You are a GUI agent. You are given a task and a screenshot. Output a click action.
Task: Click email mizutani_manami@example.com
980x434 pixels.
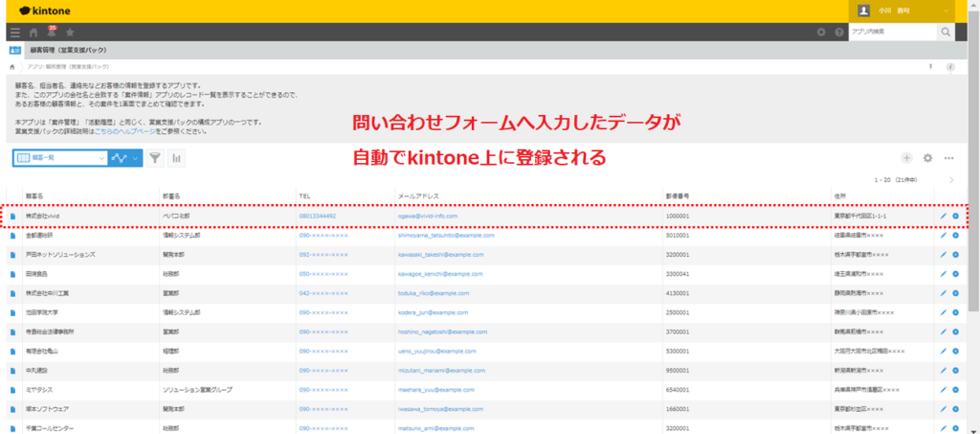(x=440, y=370)
